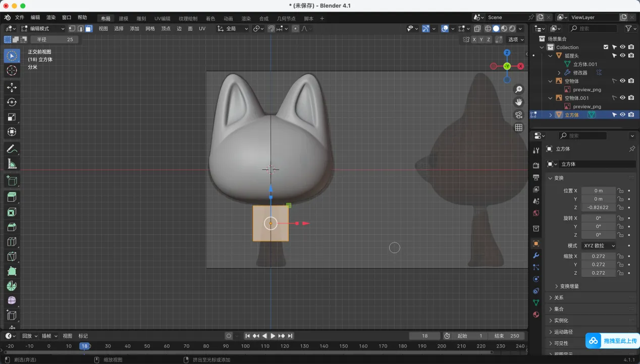Open the XYZ 欧拉 rotation mode dropdown
The height and width of the screenshot is (364, 640).
[599, 246]
